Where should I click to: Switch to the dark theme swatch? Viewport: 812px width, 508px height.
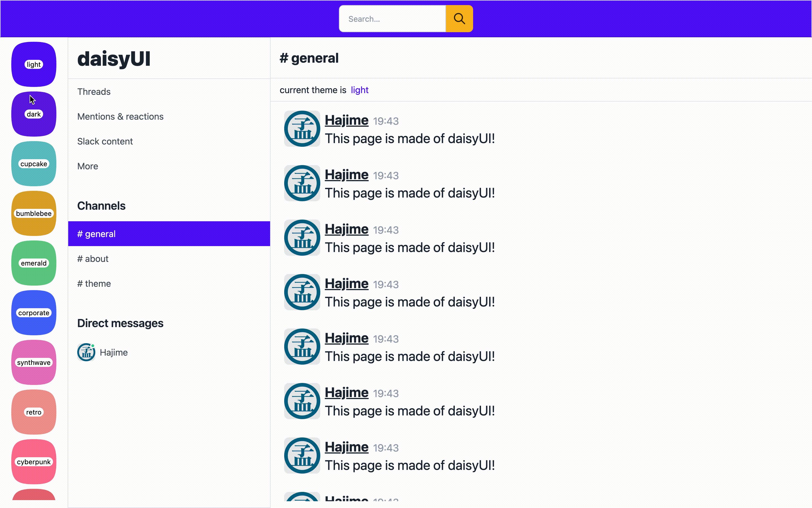coord(34,114)
